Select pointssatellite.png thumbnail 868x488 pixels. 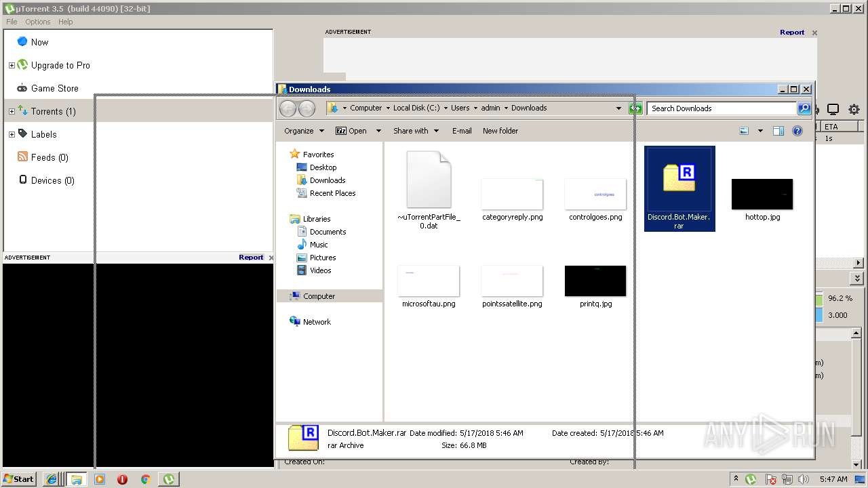click(x=512, y=286)
